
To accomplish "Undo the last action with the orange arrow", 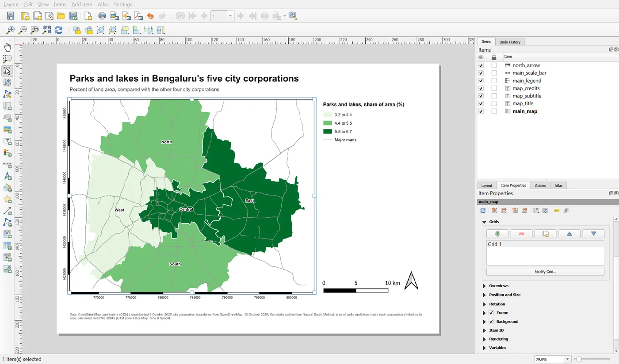I will (150, 16).
